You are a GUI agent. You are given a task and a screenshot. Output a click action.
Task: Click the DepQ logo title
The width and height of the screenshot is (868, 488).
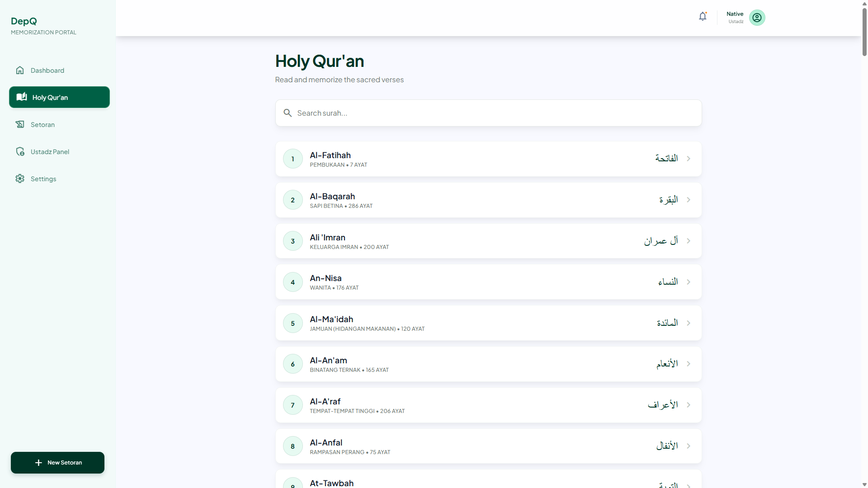click(x=24, y=21)
